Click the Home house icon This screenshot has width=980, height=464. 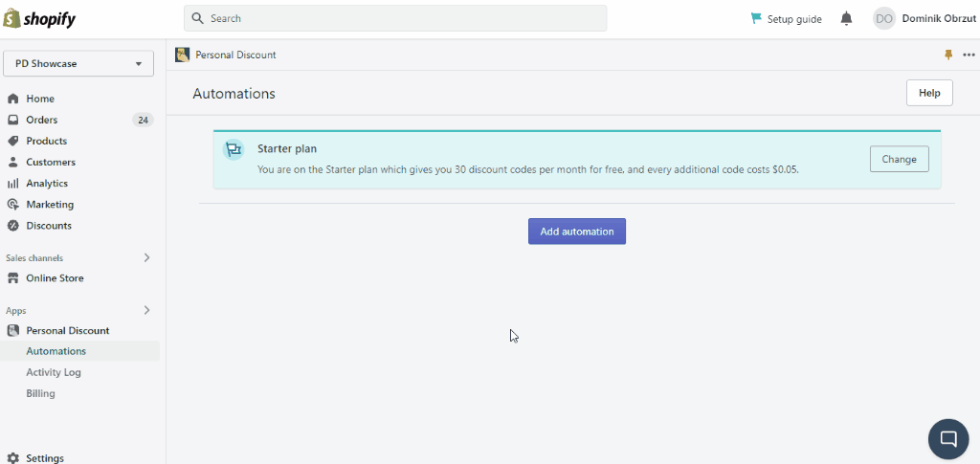(12, 99)
